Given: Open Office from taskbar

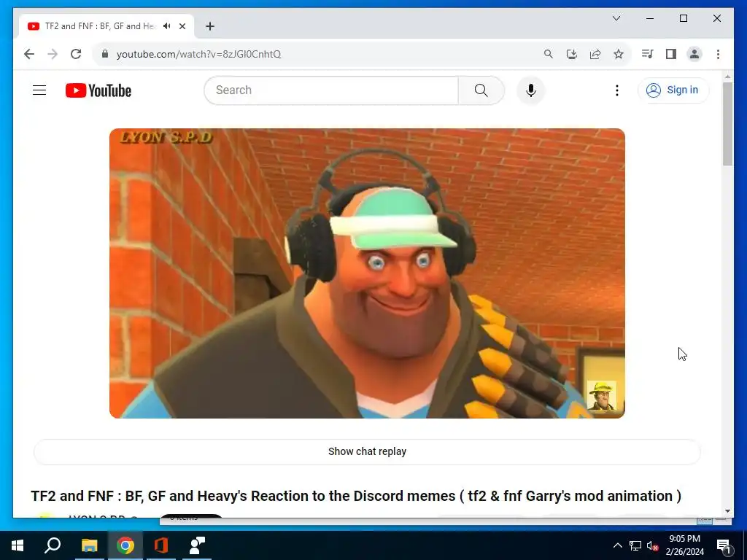Looking at the screenshot, I should [161, 545].
